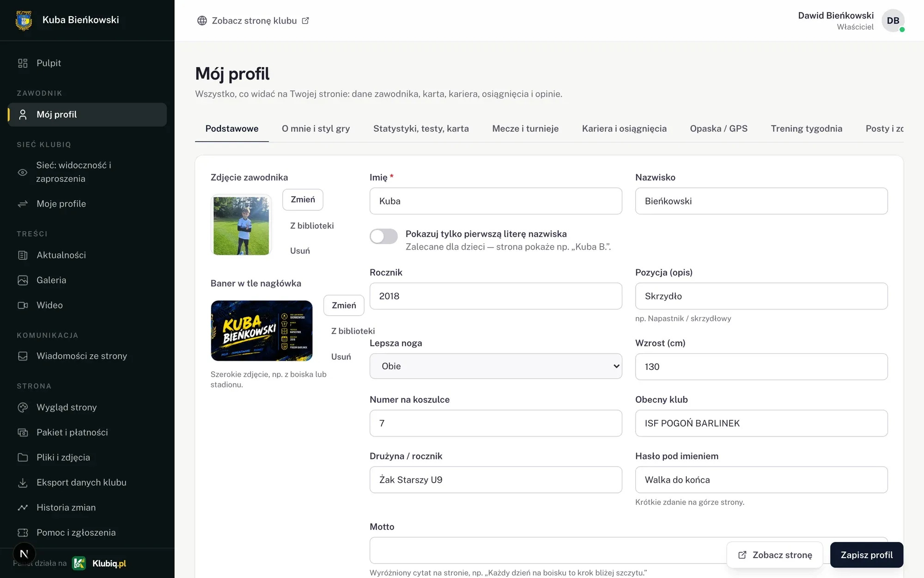Image resolution: width=924 pixels, height=578 pixels.
Task: Switch to O mnie i styl gry tab
Action: pos(316,129)
